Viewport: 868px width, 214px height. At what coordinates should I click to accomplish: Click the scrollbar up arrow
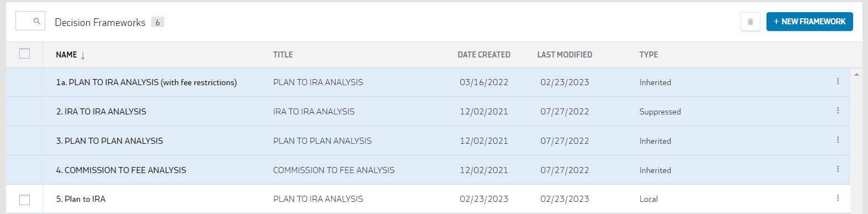pos(856,74)
